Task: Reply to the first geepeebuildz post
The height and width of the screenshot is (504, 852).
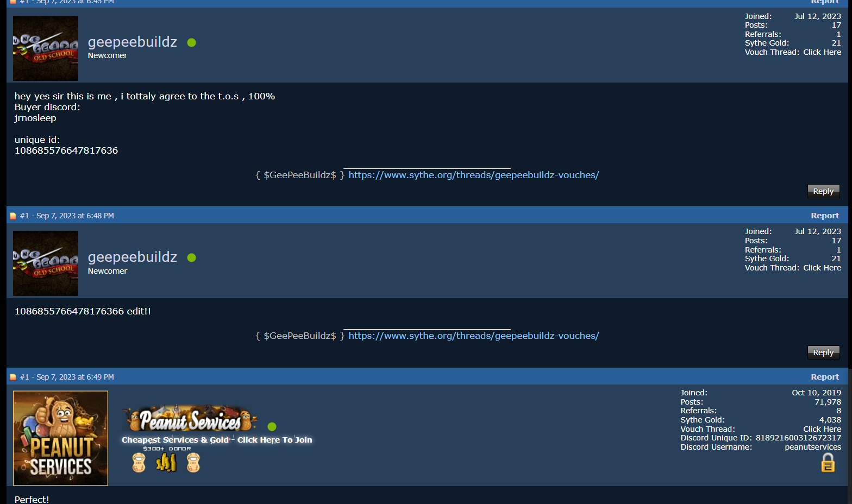Action: click(x=823, y=191)
